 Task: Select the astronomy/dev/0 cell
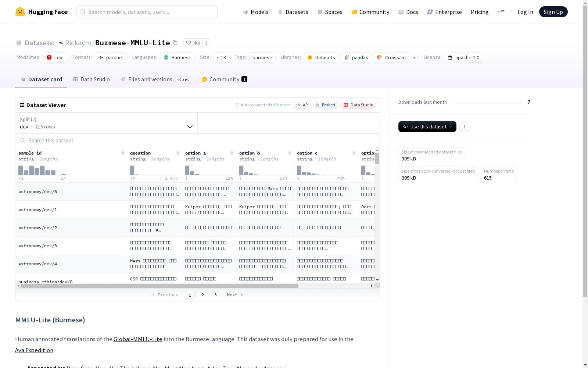[x=71, y=192]
